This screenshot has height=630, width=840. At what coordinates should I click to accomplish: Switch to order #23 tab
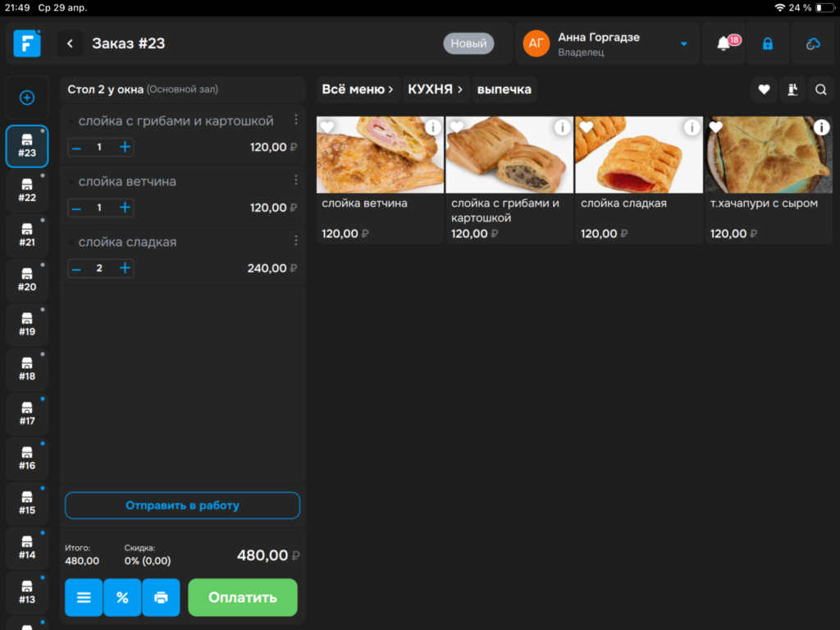[x=27, y=146]
